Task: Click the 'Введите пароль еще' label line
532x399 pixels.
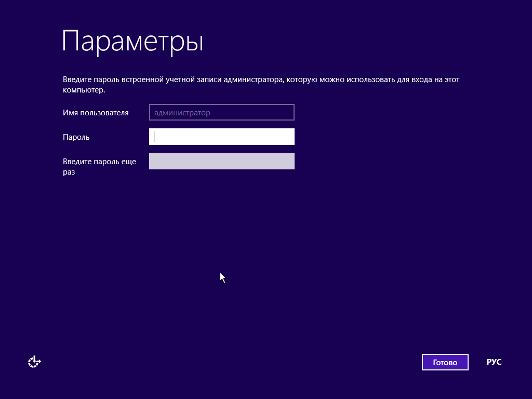Action: point(99,162)
